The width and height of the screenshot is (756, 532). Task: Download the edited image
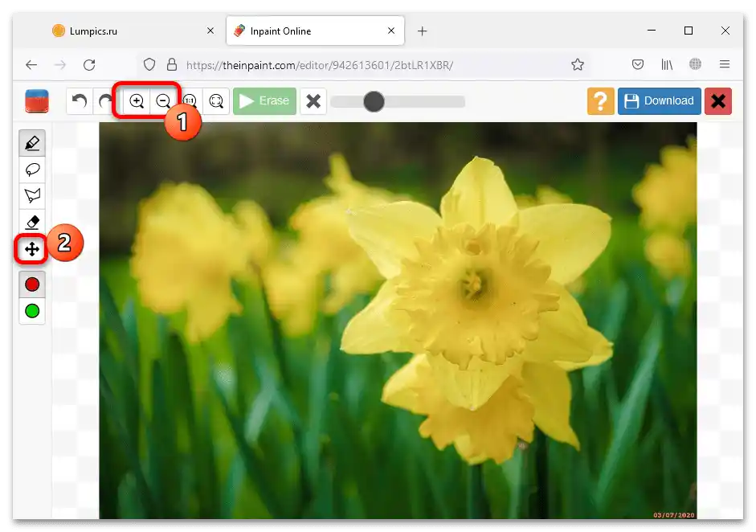659,101
